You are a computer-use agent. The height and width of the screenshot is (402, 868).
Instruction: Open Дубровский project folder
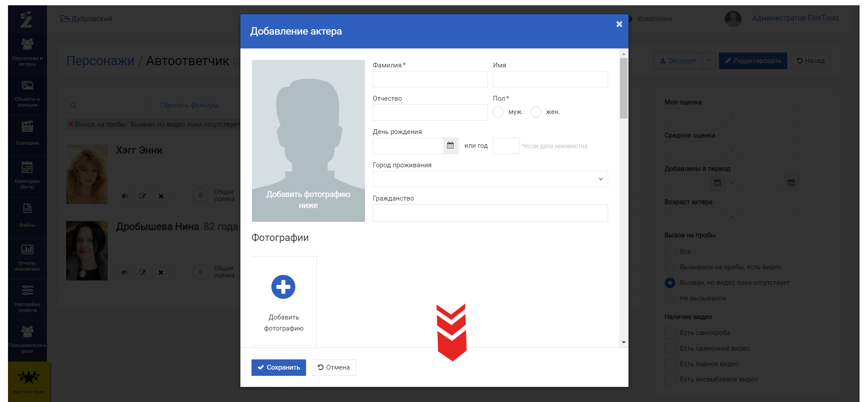pyautogui.click(x=86, y=19)
